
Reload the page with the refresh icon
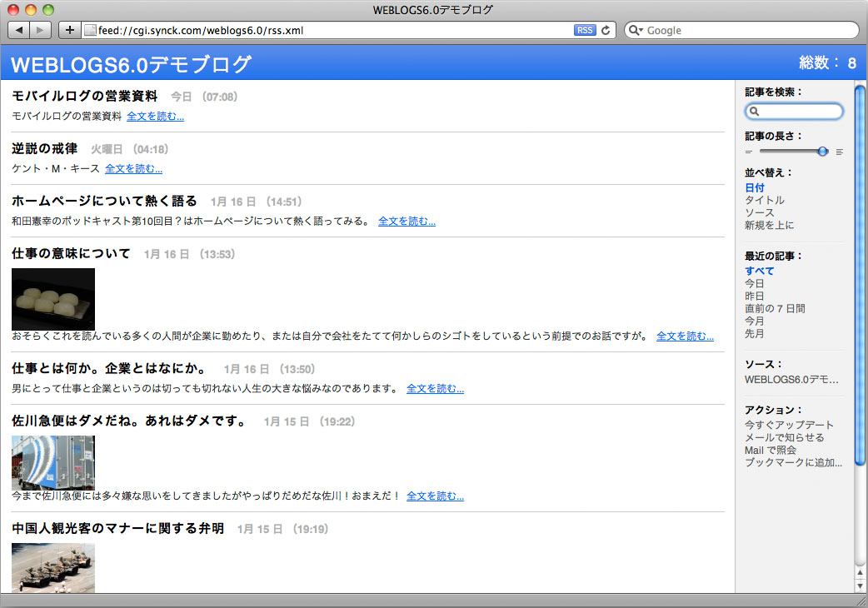tap(606, 31)
